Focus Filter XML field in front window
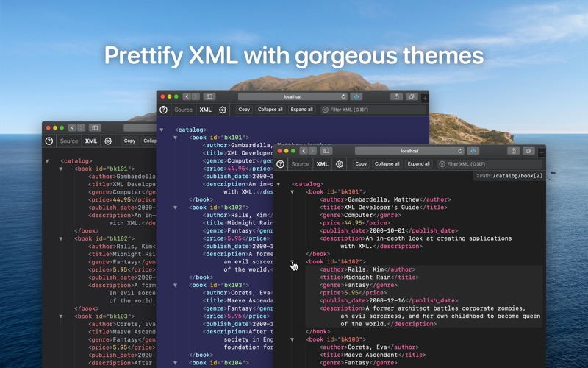The height and width of the screenshot is (368, 588). 490,164
